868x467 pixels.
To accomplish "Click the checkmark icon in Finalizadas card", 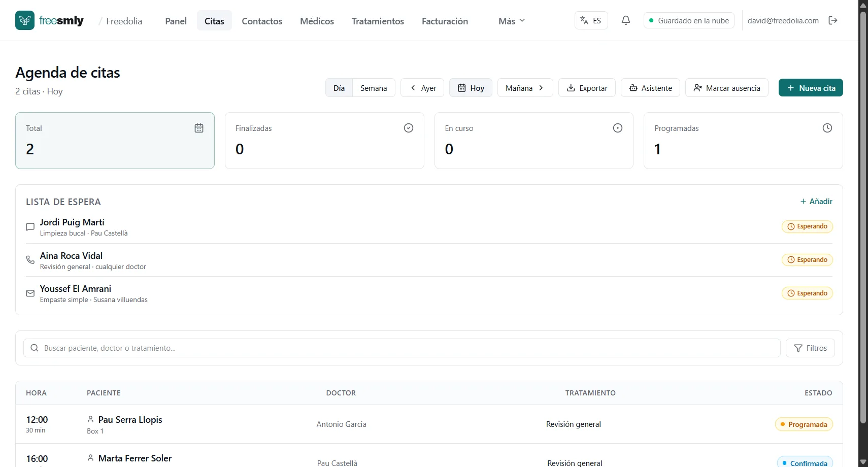I will tap(409, 128).
